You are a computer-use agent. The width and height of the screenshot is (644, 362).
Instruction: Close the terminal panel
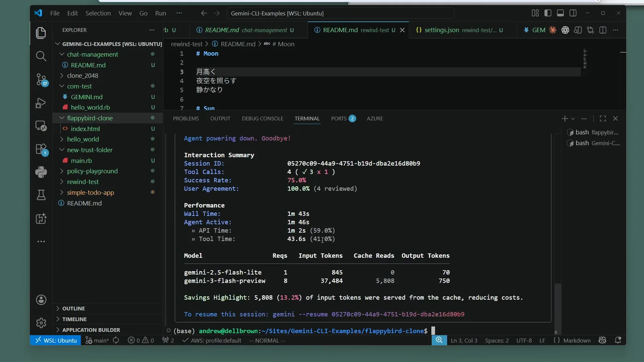point(615,118)
